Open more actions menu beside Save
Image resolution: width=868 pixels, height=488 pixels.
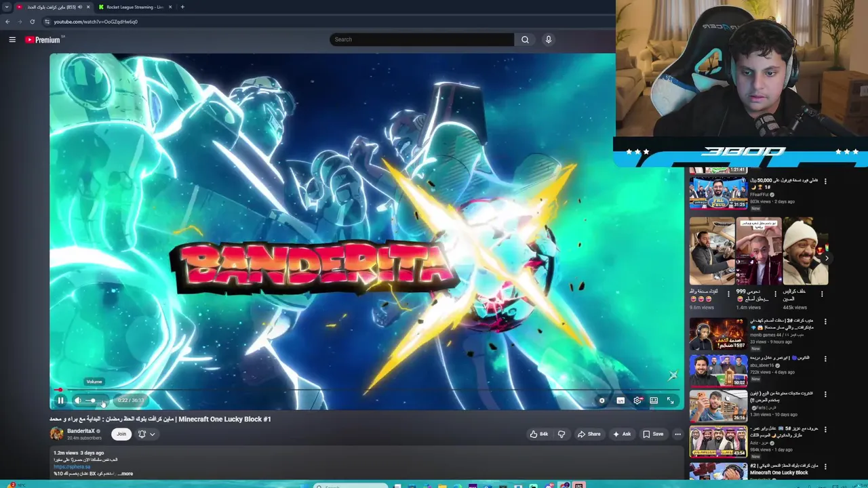tap(677, 434)
